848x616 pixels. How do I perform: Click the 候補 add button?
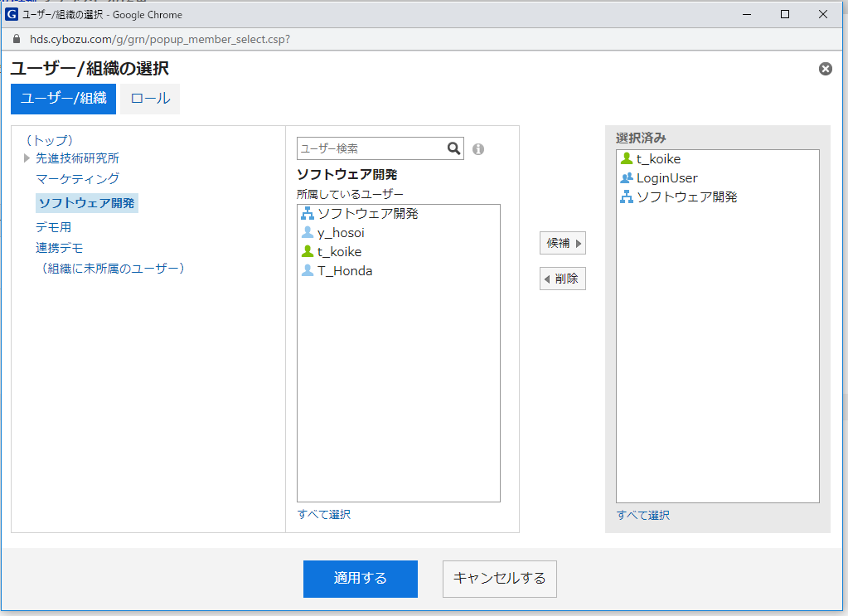pos(563,244)
